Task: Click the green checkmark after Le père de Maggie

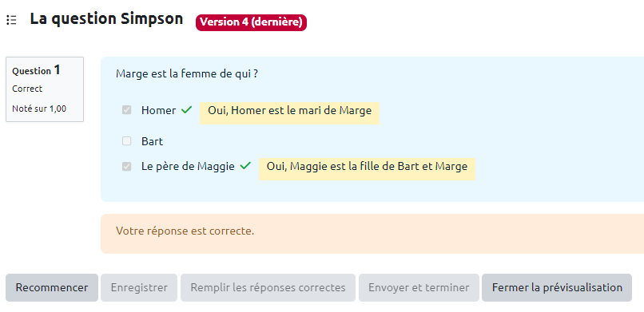Action: click(245, 166)
